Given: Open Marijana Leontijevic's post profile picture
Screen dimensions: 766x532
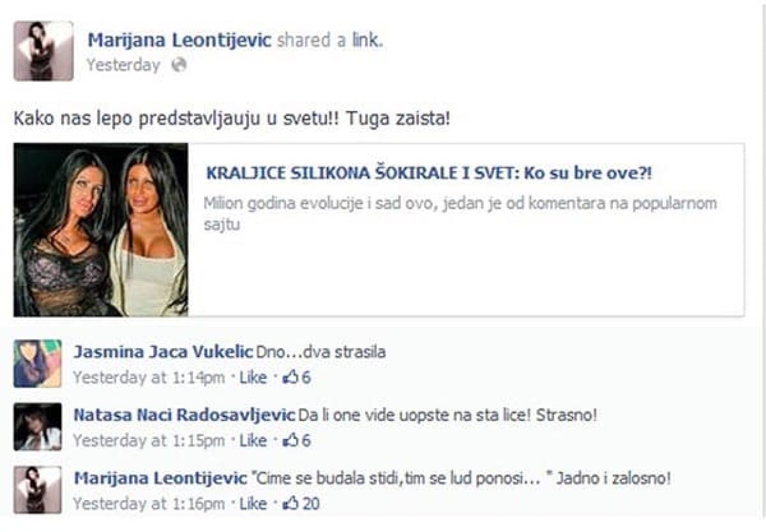Looking at the screenshot, I should [44, 51].
